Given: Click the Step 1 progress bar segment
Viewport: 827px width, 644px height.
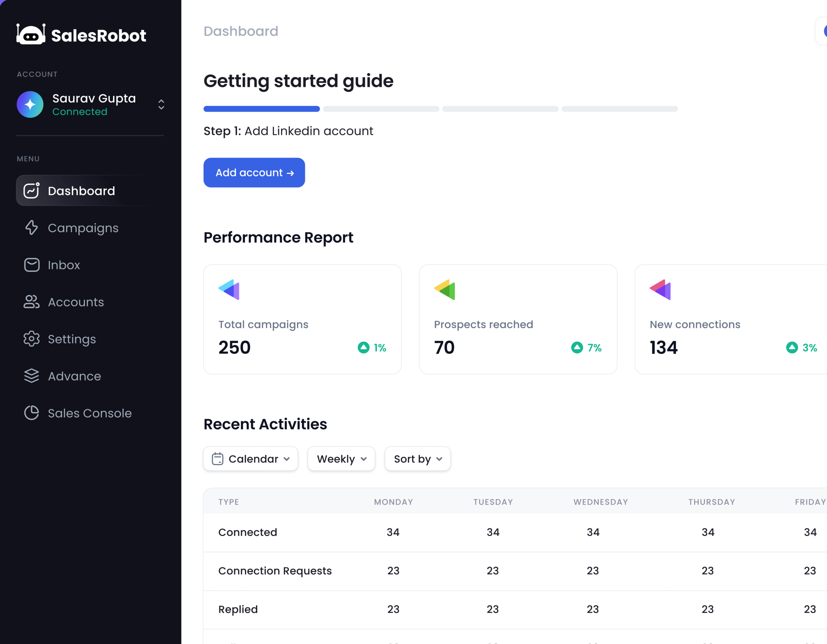Looking at the screenshot, I should [x=261, y=109].
